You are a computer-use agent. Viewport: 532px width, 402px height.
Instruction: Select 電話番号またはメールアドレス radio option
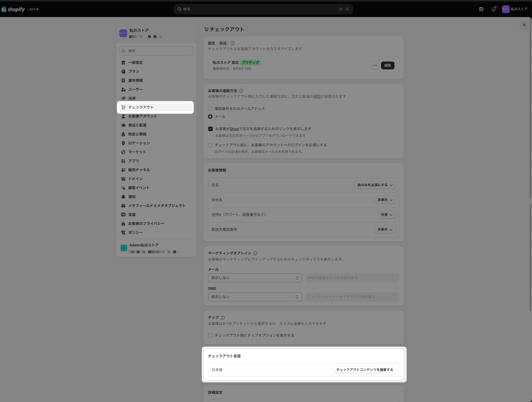(210, 109)
